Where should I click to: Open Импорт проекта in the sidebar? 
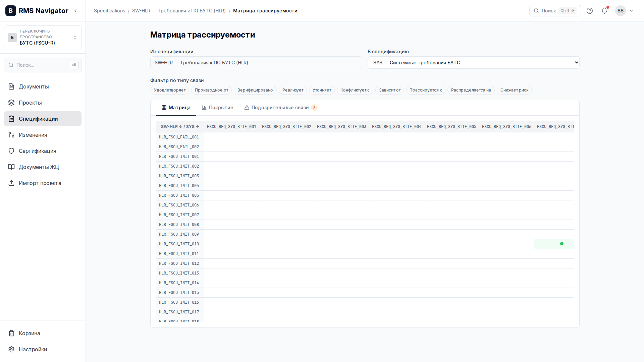(x=43, y=183)
